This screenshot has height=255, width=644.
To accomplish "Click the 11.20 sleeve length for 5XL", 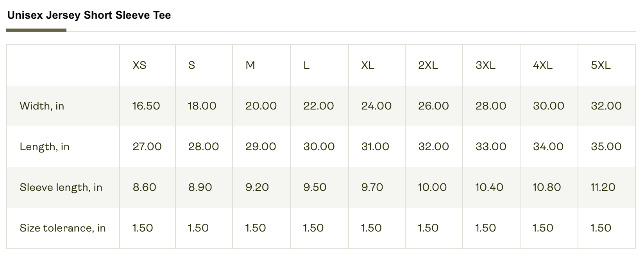I will [603, 187].
